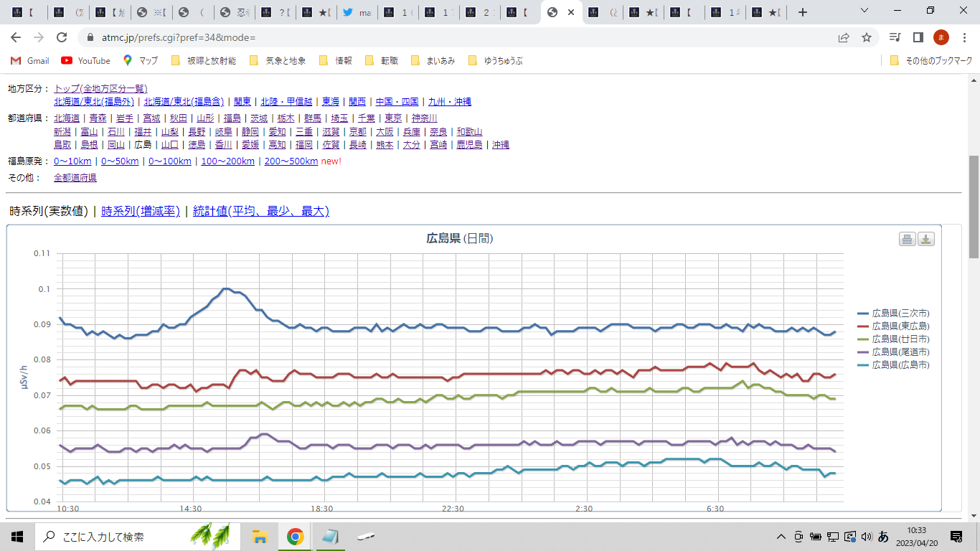Open the 200~500km Fukushima plant link

pos(291,161)
